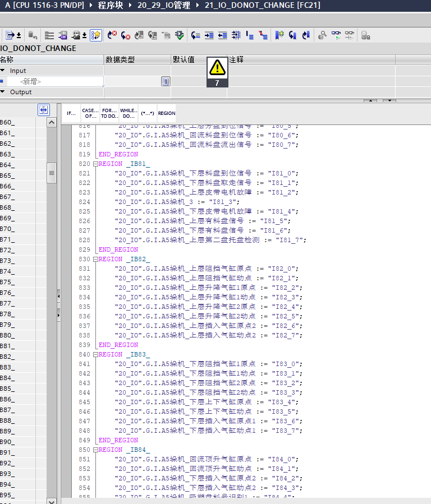Viewport: 431px width, 504px height.
Task: Collapse the REGION _IB83_ code block
Action: (x=95, y=354)
